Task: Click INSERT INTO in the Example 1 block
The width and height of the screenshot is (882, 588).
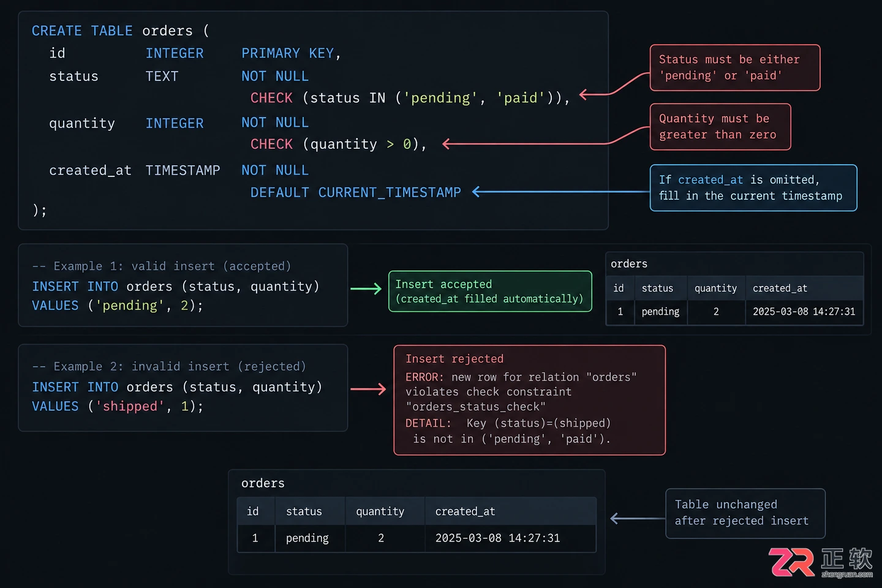Action: (75, 287)
